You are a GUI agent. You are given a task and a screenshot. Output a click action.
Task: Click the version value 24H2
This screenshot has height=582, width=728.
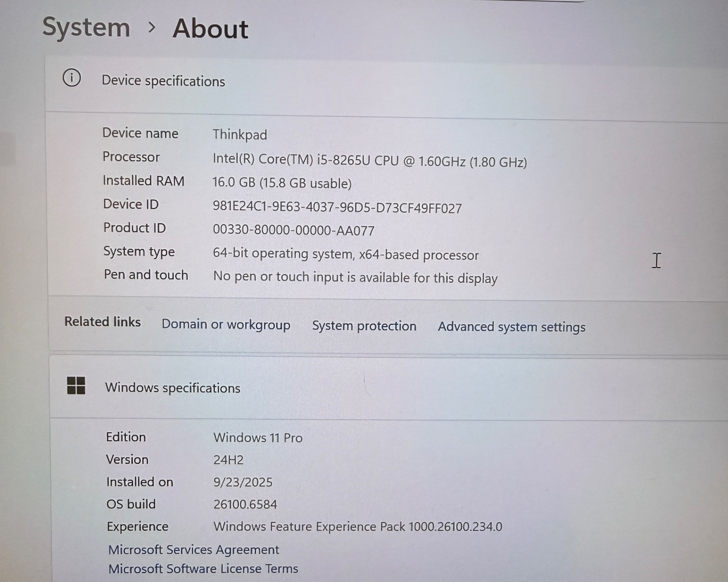click(x=228, y=460)
